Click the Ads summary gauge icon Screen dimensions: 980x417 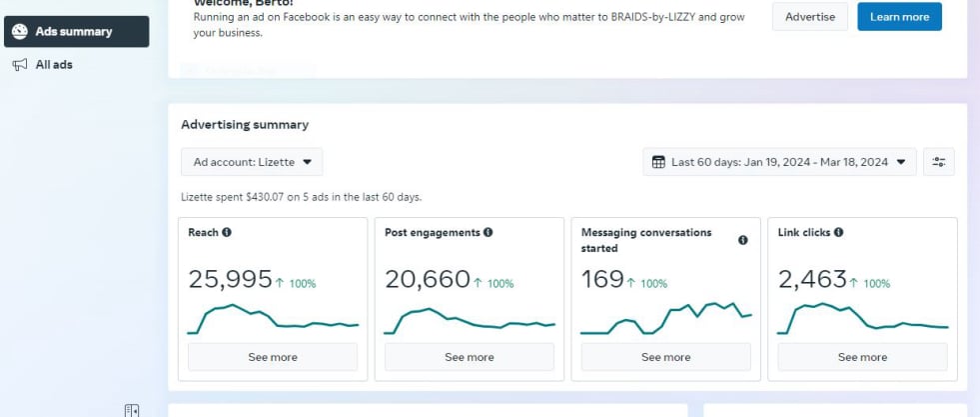(x=20, y=31)
